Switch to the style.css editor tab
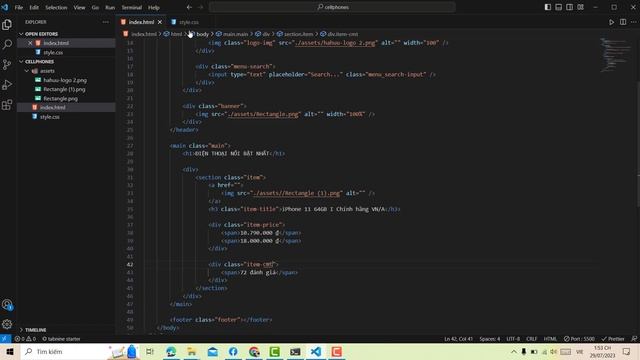640x360 pixels. click(x=189, y=22)
